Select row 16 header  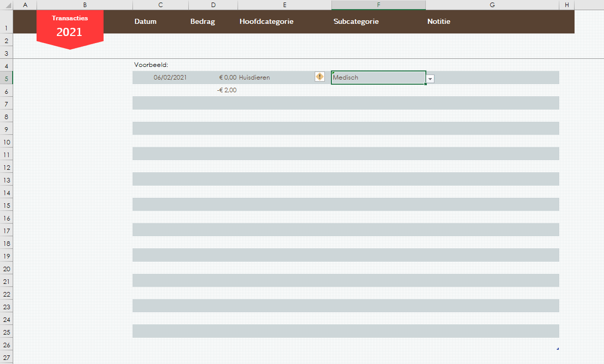[7, 218]
